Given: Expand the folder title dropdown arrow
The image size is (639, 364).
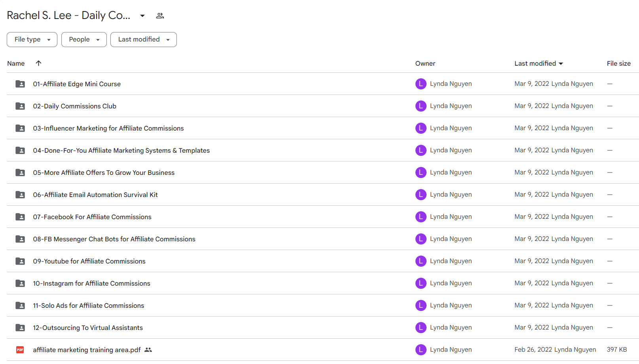Looking at the screenshot, I should tap(142, 16).
